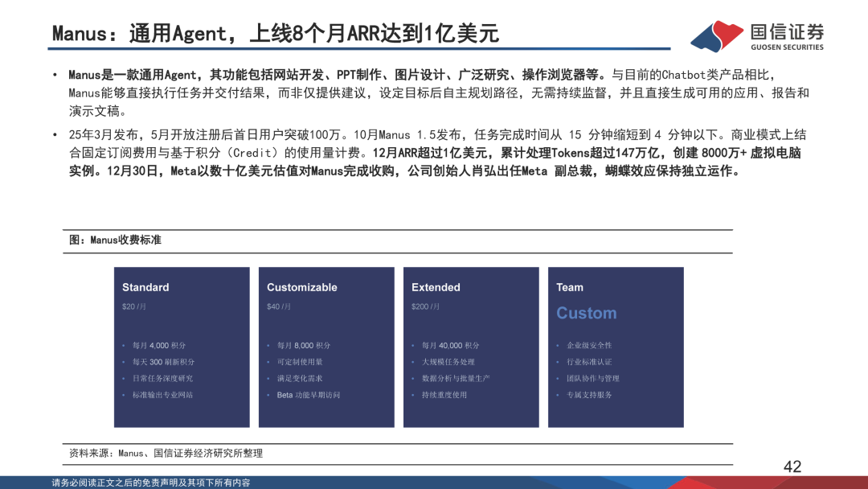The image size is (868, 489).
Task: Click "数据分析与批量生产" line
Action: click(x=456, y=378)
